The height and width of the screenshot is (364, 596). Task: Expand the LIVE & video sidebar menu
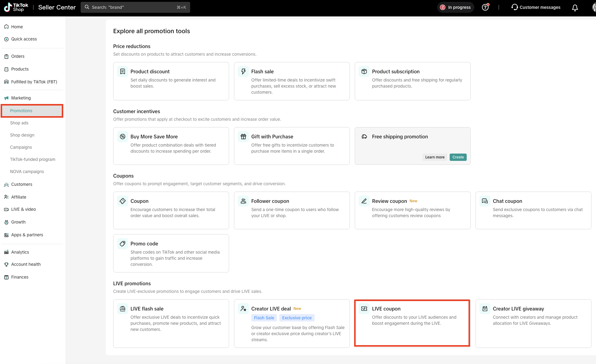pyautogui.click(x=23, y=209)
